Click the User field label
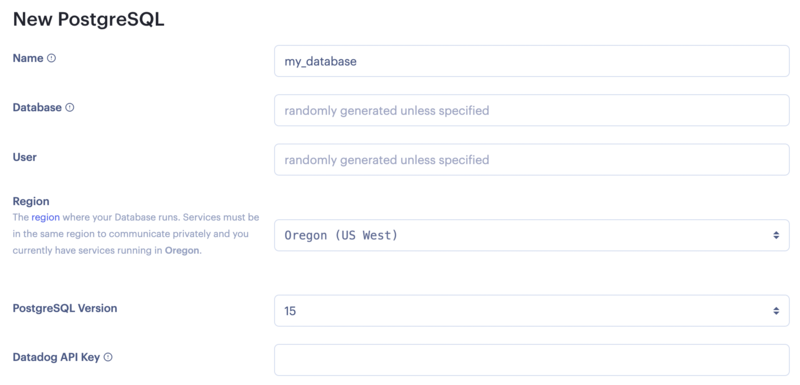This screenshot has height=385, width=800. [24, 157]
